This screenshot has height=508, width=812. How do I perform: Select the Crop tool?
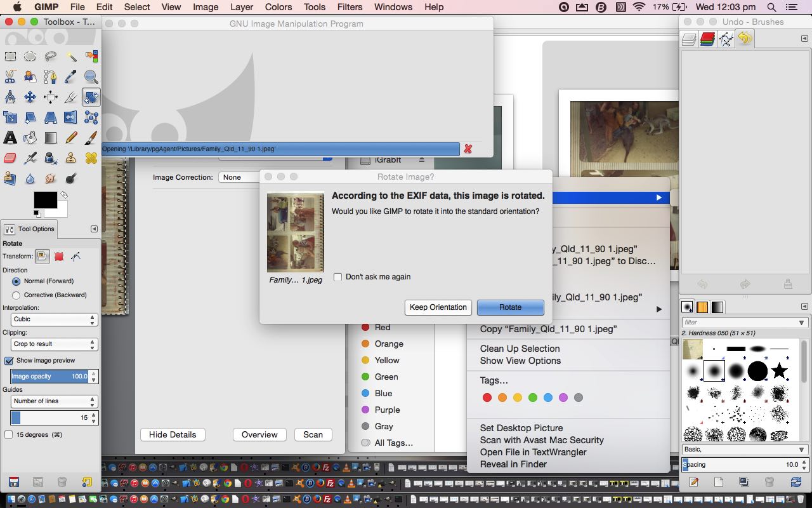[x=70, y=97]
